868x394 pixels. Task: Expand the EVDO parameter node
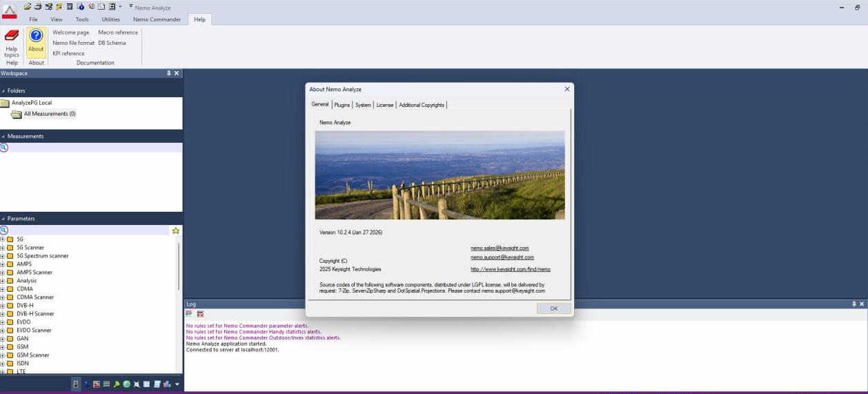pos(2,322)
